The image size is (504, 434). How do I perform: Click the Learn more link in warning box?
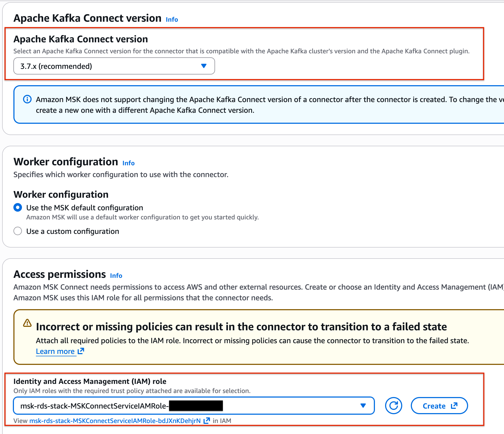pos(55,351)
